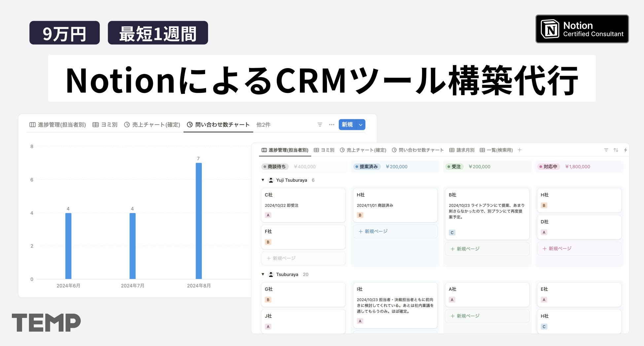This screenshot has height=346, width=644.
Task: Switch to 問い合わせ数チャート tab in board panel
Action: pos(418,150)
